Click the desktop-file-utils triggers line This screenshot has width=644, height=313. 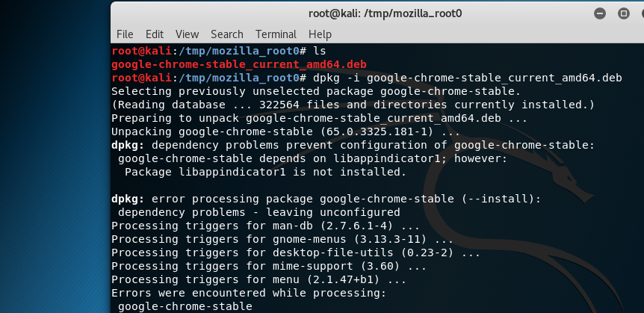296,253
